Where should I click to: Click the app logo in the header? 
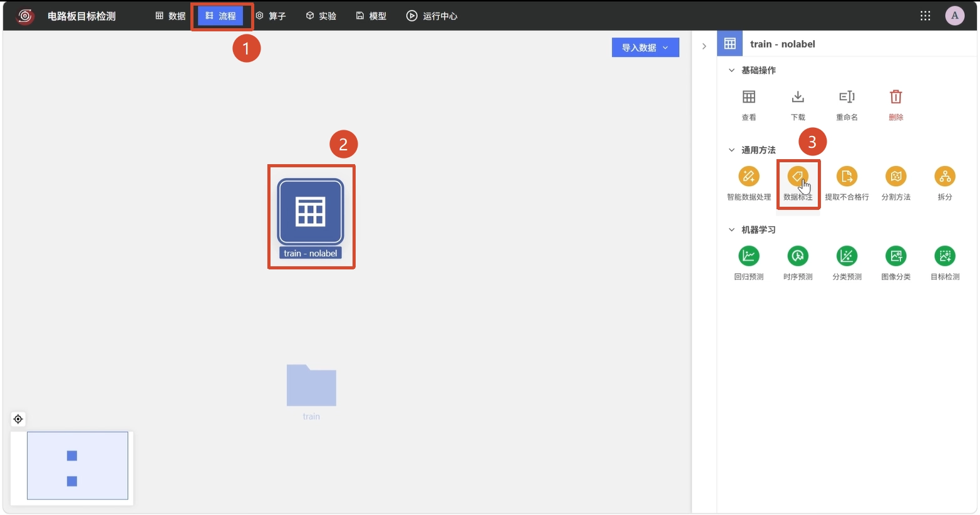pos(26,16)
